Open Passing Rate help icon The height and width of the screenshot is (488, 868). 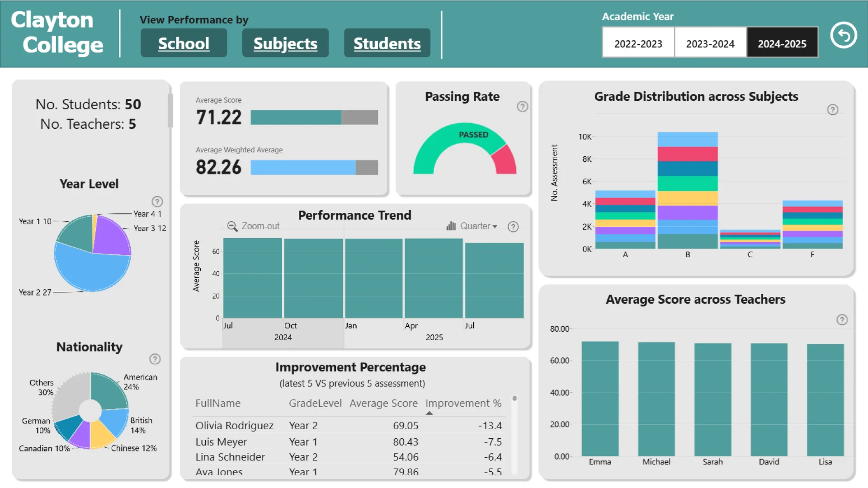tap(522, 107)
